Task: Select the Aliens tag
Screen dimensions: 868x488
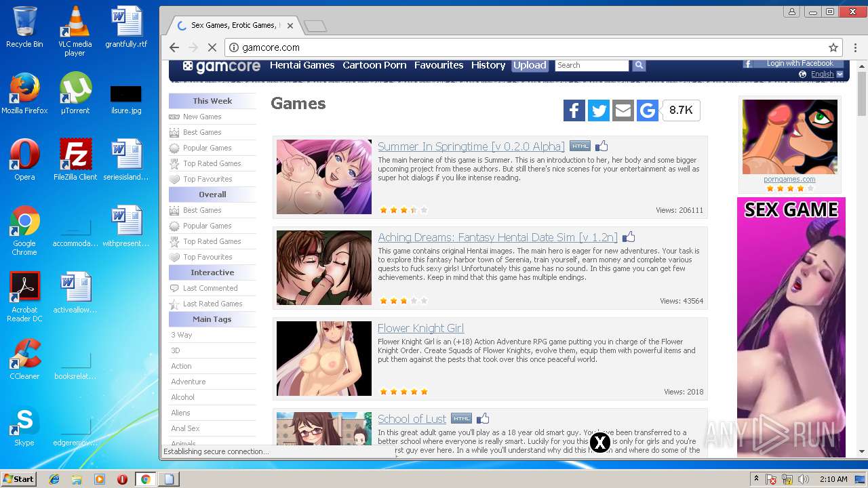Action: click(x=180, y=413)
